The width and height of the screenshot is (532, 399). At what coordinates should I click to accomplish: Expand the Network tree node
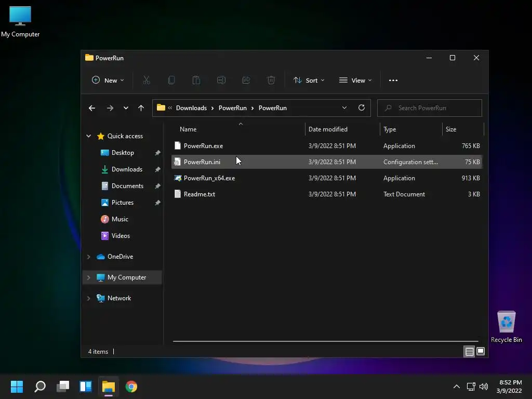[88, 298]
